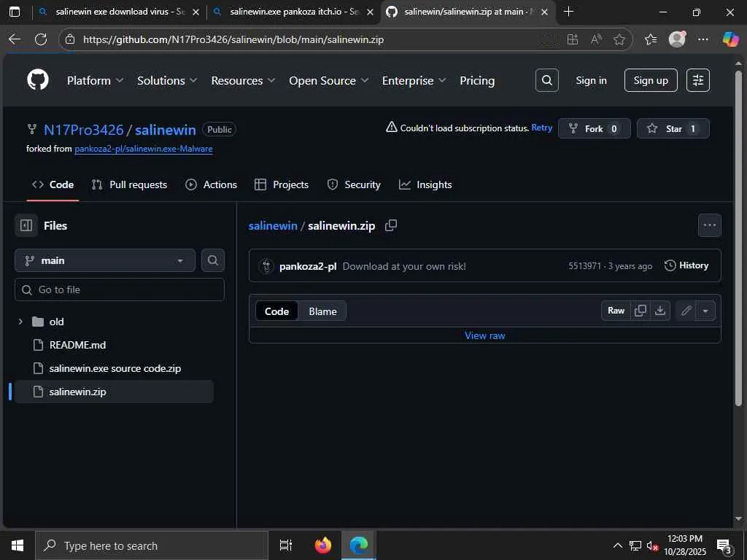Copy the file path icon next to salinewin.zip

tap(391, 225)
